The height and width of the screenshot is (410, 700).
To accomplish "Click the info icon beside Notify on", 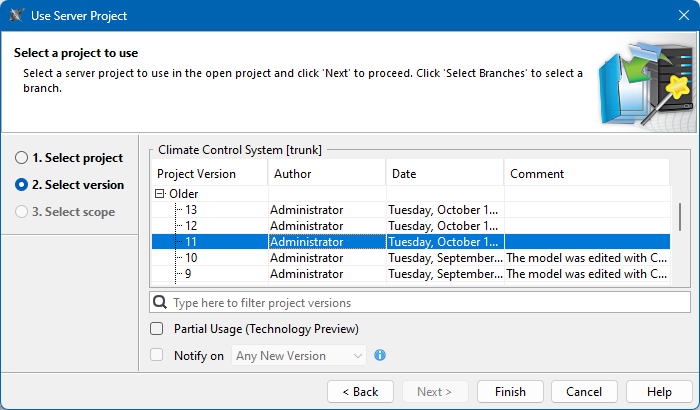I will [x=380, y=355].
